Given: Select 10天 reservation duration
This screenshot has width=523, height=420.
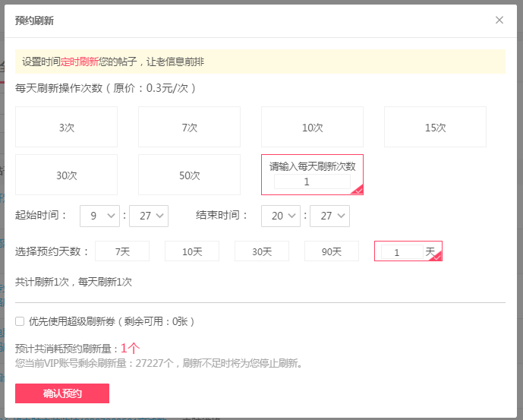Looking at the screenshot, I should [192, 251].
